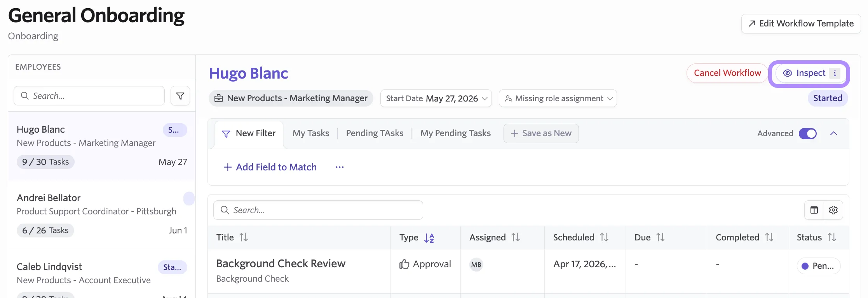868x298 pixels.
Task: Open Background Check Review task
Action: [281, 264]
